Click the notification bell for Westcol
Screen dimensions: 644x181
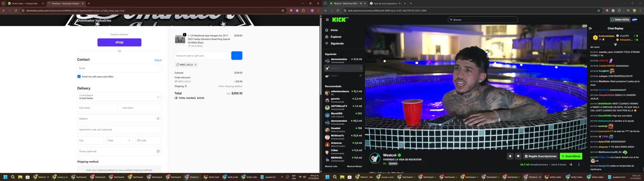(510, 157)
